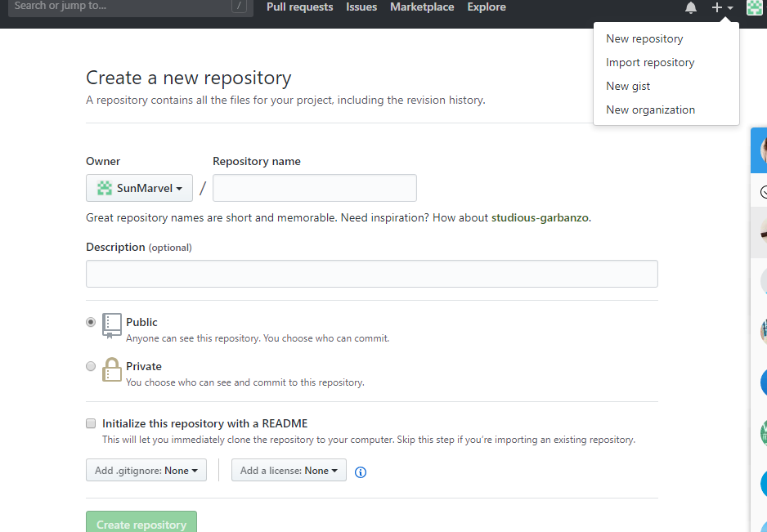Screen dimensions: 767x532
Task: Click the Public repository book icon
Action: [x=111, y=326]
